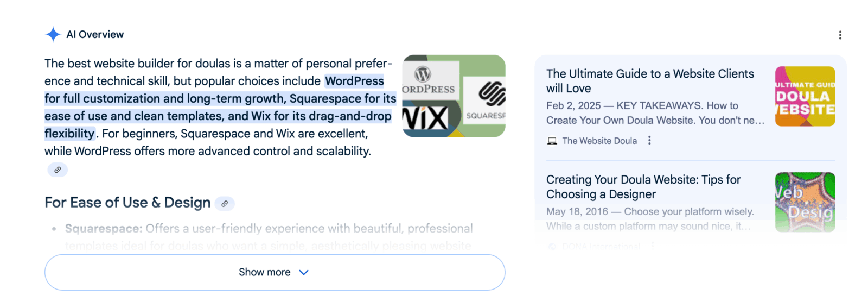Click the Squarespace bullet point text

pyautogui.click(x=269, y=229)
